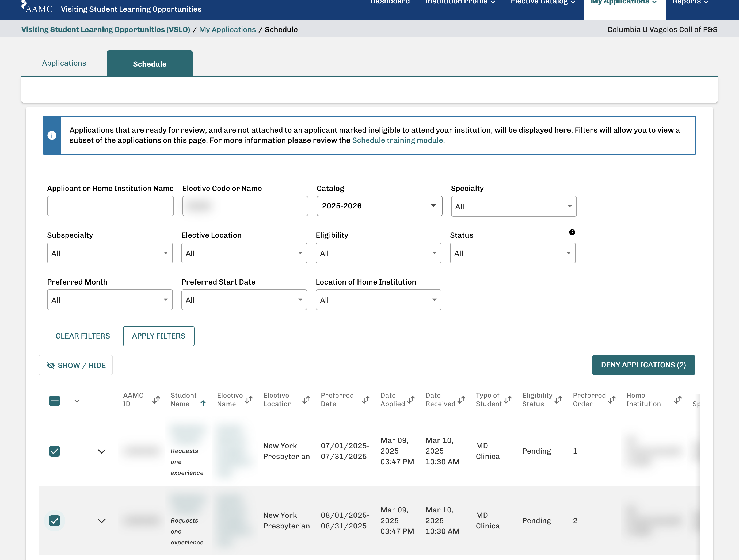
Task: Open the bulk selection chevron beside header checkbox
Action: 77,401
